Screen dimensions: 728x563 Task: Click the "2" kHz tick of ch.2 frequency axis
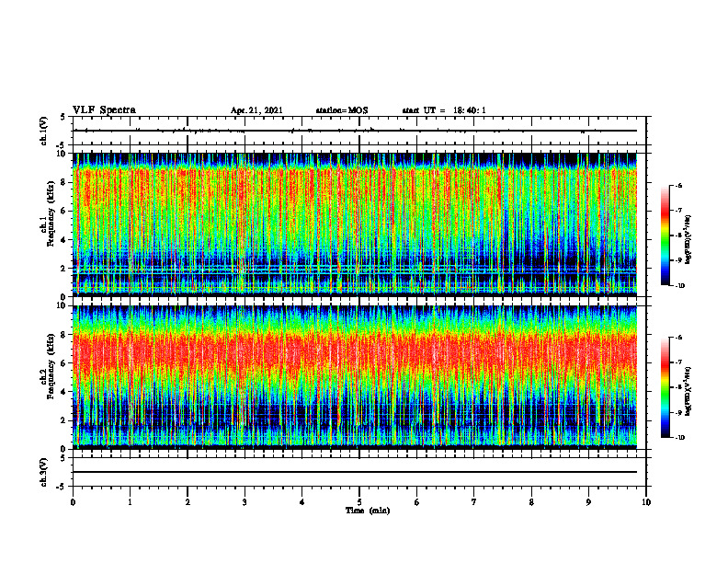(64, 420)
